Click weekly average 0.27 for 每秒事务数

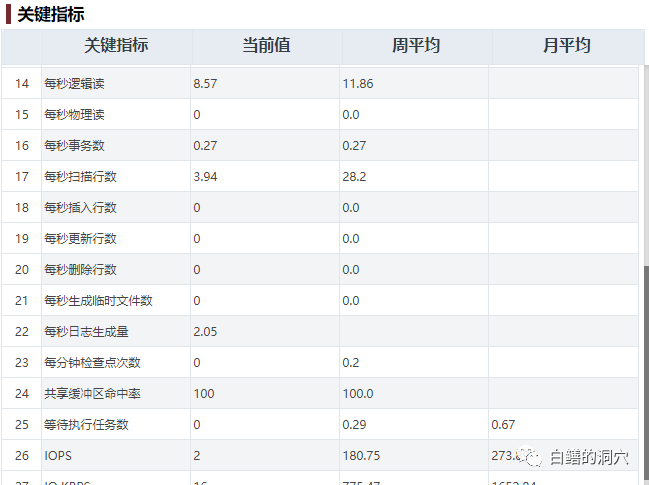pos(354,146)
